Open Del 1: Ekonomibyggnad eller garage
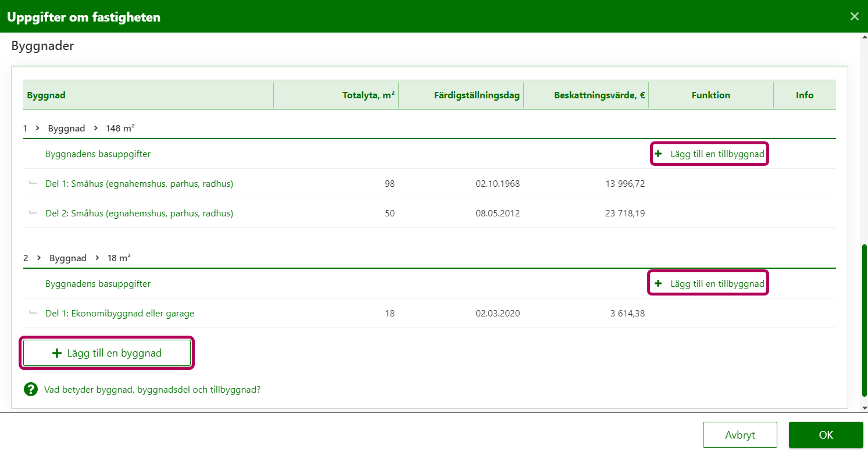This screenshot has height=452, width=868. pyautogui.click(x=120, y=314)
